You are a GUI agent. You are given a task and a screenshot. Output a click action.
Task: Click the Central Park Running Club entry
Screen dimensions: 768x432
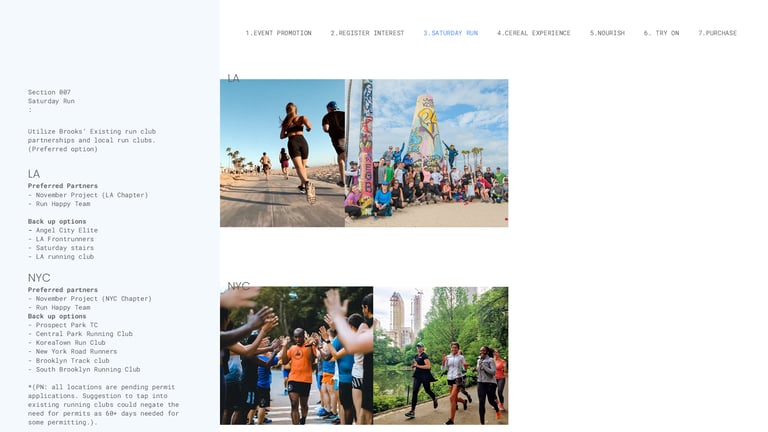click(80, 334)
